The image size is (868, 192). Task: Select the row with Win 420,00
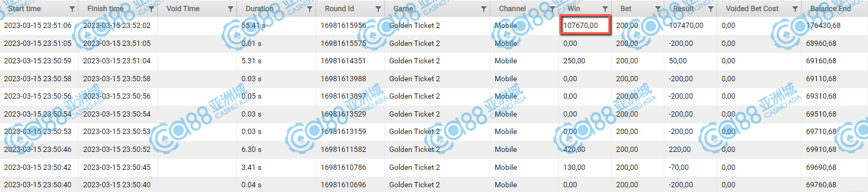[434, 149]
